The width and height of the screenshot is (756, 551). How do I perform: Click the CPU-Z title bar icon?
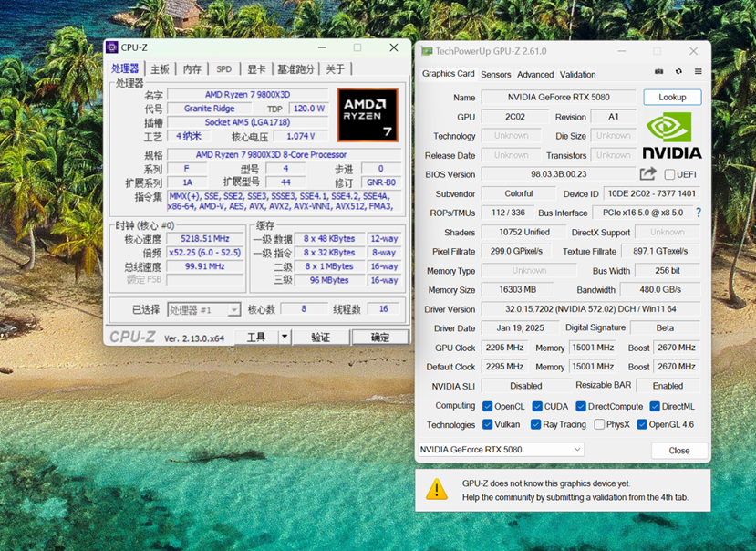[x=112, y=47]
